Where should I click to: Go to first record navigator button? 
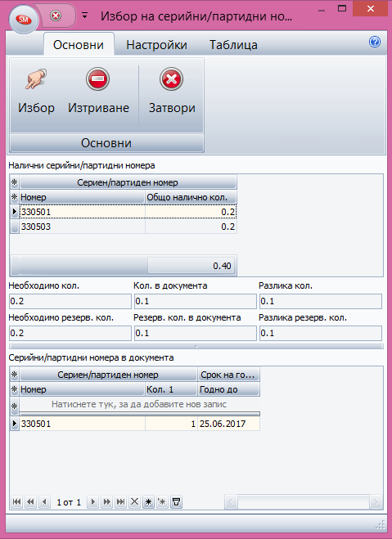coord(16,502)
